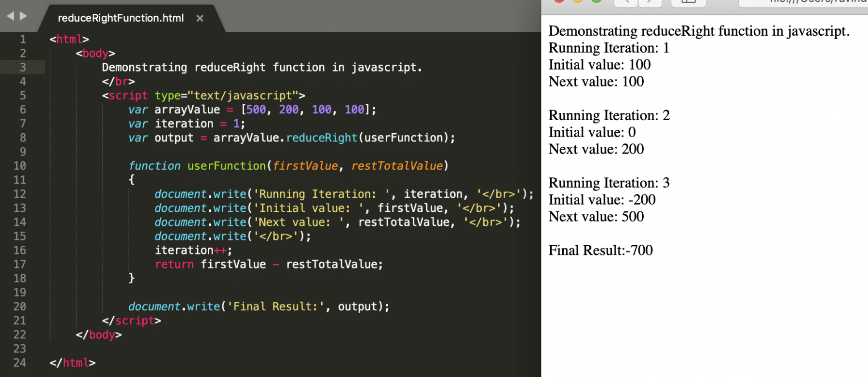Click line number 17 in the gutter
Screen dimensions: 868x377
[20, 264]
